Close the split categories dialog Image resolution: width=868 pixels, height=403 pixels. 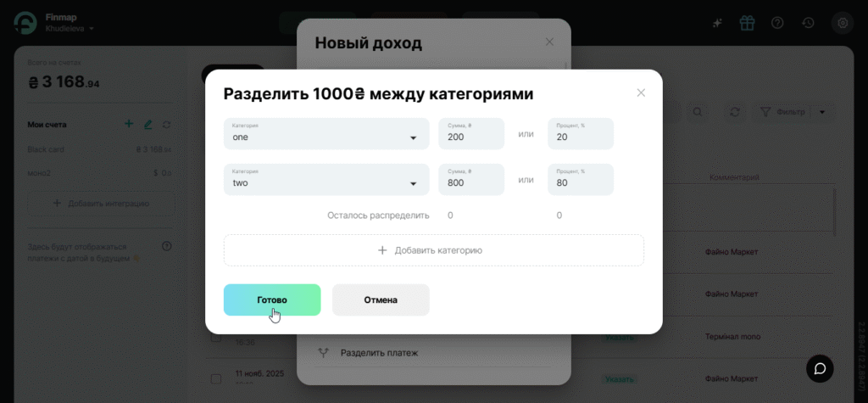(x=641, y=92)
